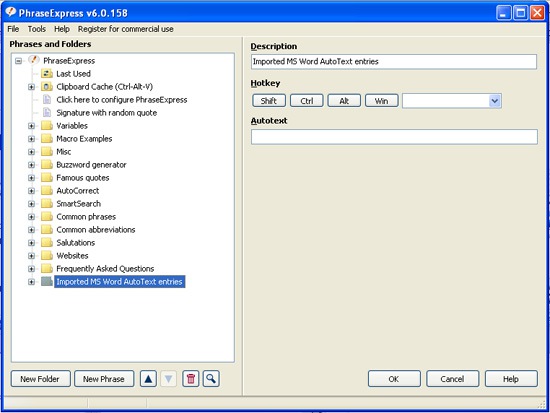The width and height of the screenshot is (550, 413).
Task: Click the PhraseExpress root node icon
Action: (34, 60)
